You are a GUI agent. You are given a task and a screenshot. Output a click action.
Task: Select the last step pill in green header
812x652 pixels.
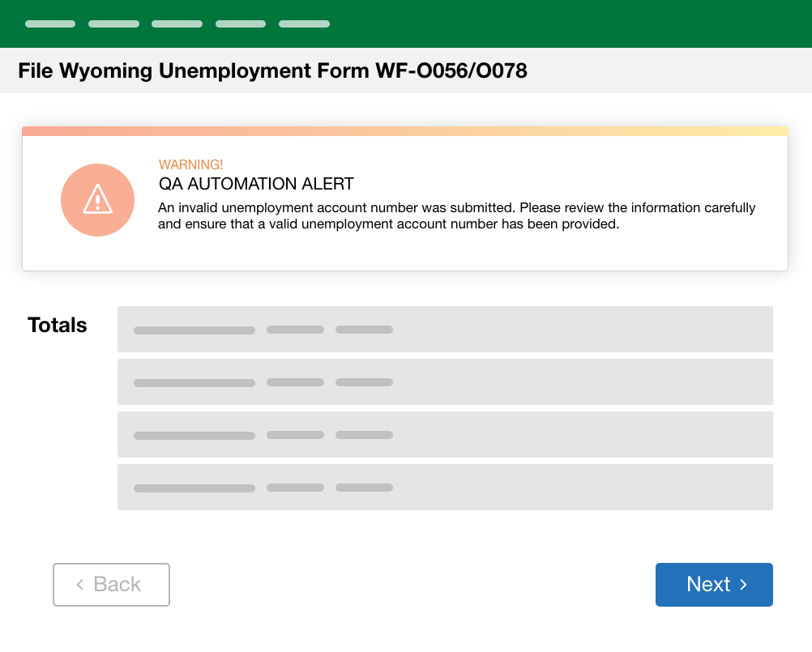click(304, 23)
